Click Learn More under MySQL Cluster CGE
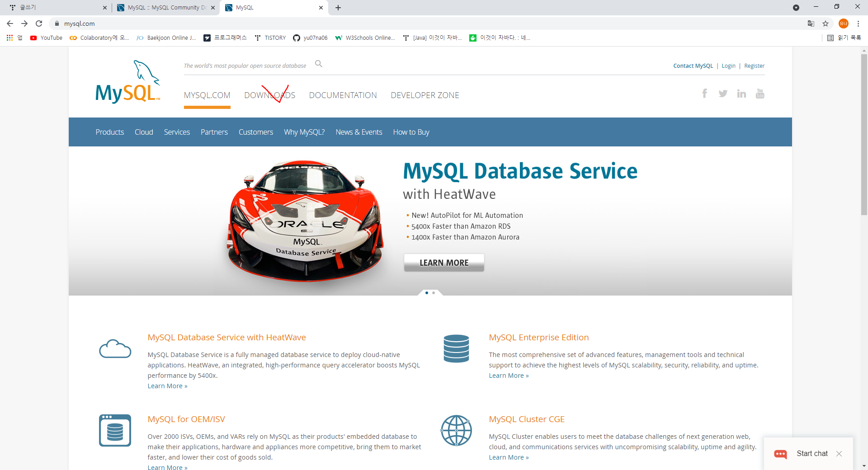The image size is (868, 470). (509, 457)
